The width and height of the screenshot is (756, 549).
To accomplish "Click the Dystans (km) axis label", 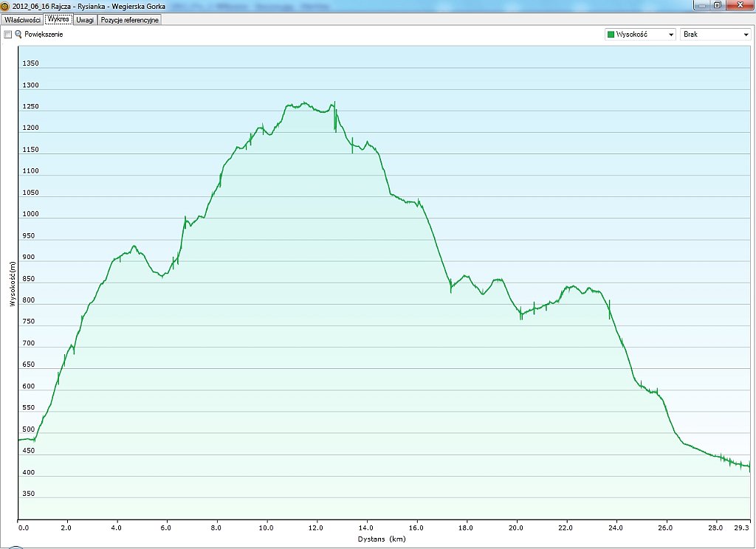I will tap(382, 539).
